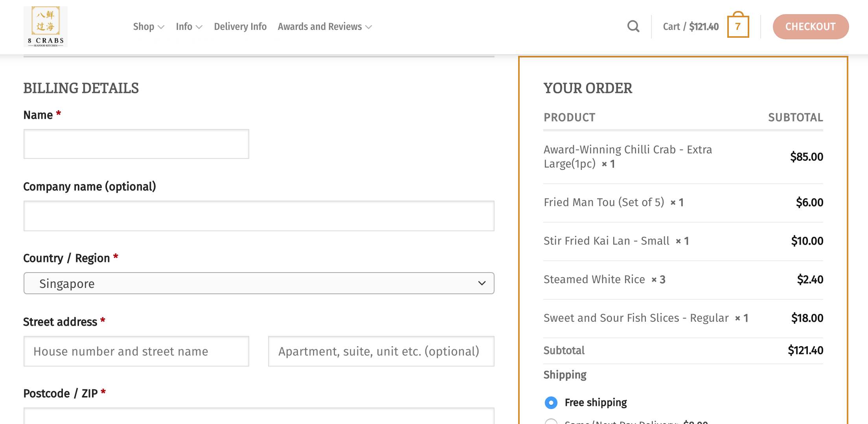Click the cart bag icon showing 7
This screenshot has width=868, height=424.
(x=737, y=26)
